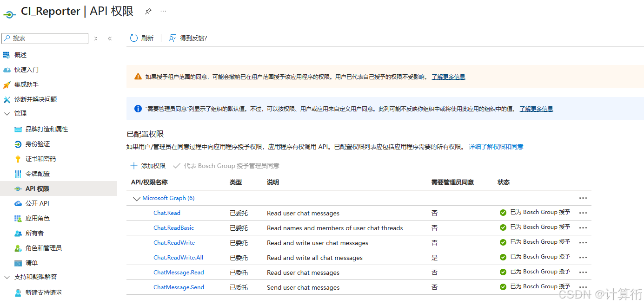644x305 pixels.
Task: Open the Chat.Read permission link
Action: 167,213
